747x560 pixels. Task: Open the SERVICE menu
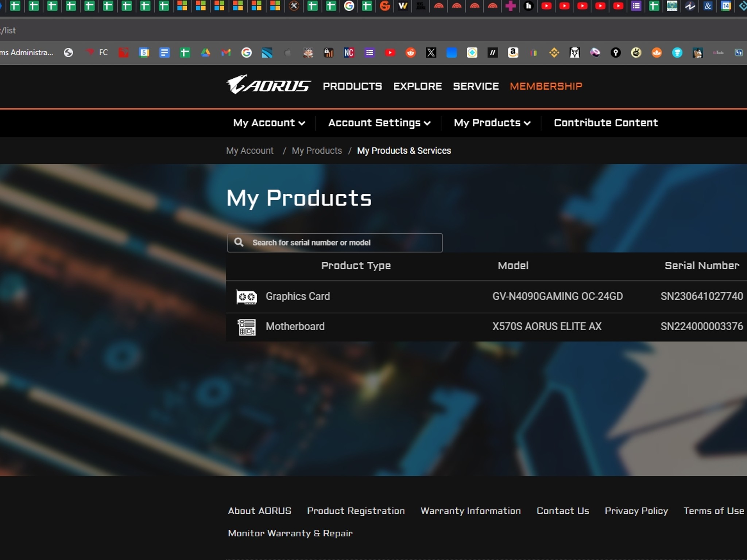coord(476,86)
